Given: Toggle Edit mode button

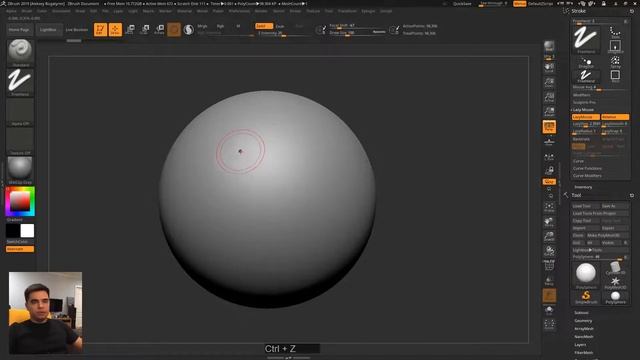Looking at the screenshot, I should click(100, 29).
